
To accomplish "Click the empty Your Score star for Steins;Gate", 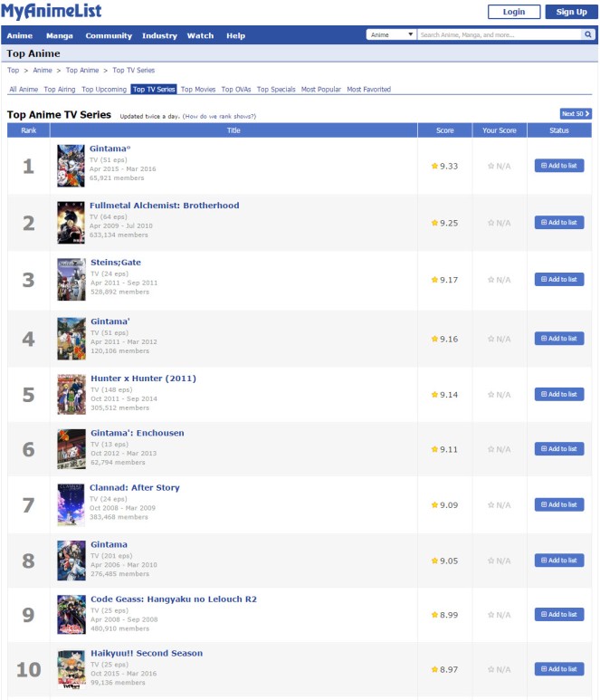I will tap(490, 280).
